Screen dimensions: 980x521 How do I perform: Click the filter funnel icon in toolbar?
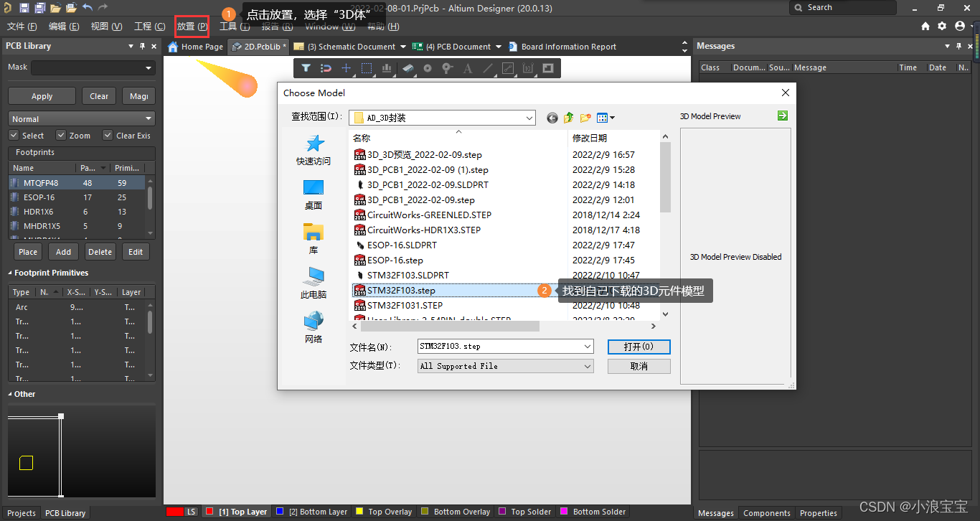(x=306, y=68)
